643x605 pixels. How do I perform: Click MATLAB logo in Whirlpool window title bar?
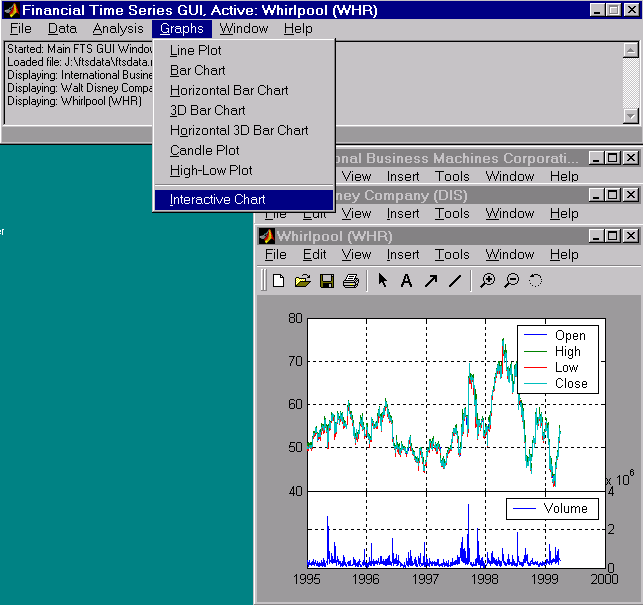tap(267, 236)
